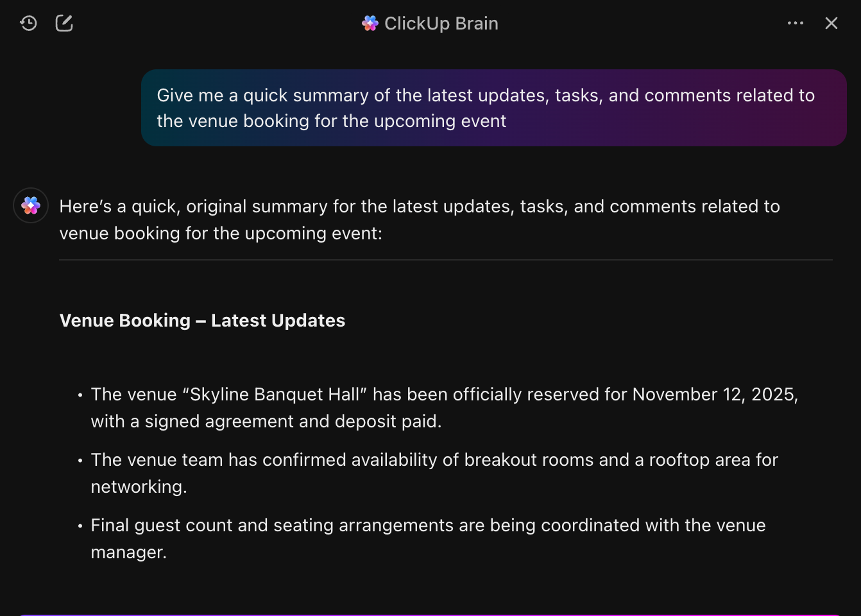Select the final guest count bullet
This screenshot has width=861, height=616.
428,525
